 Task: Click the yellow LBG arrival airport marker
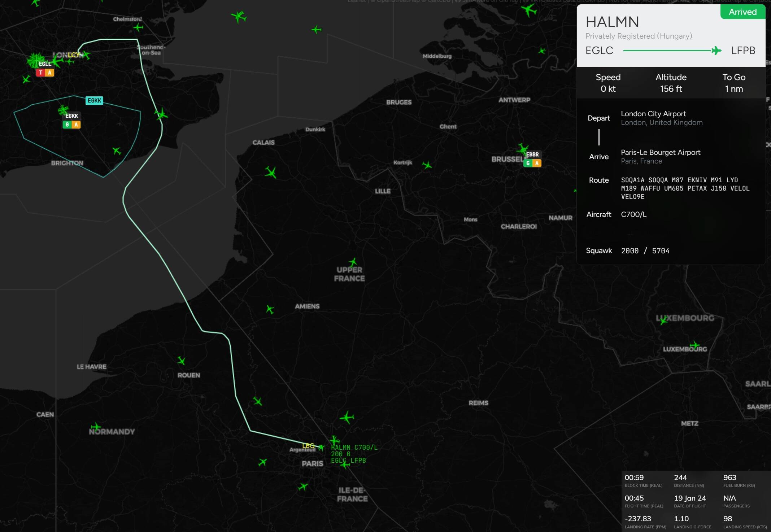coord(308,446)
